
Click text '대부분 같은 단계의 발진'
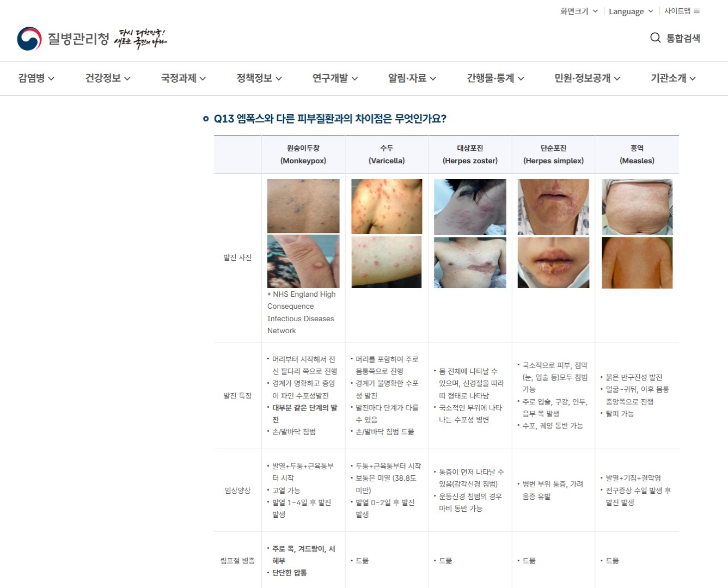(304, 414)
